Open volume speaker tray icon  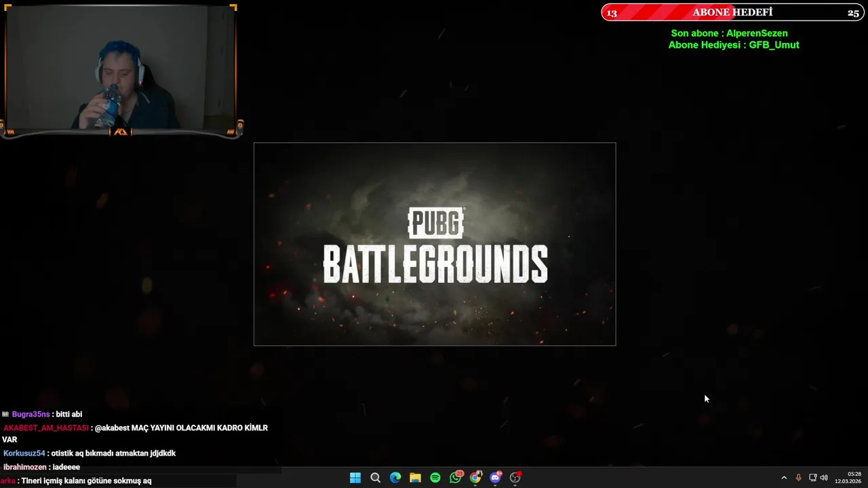tap(824, 478)
